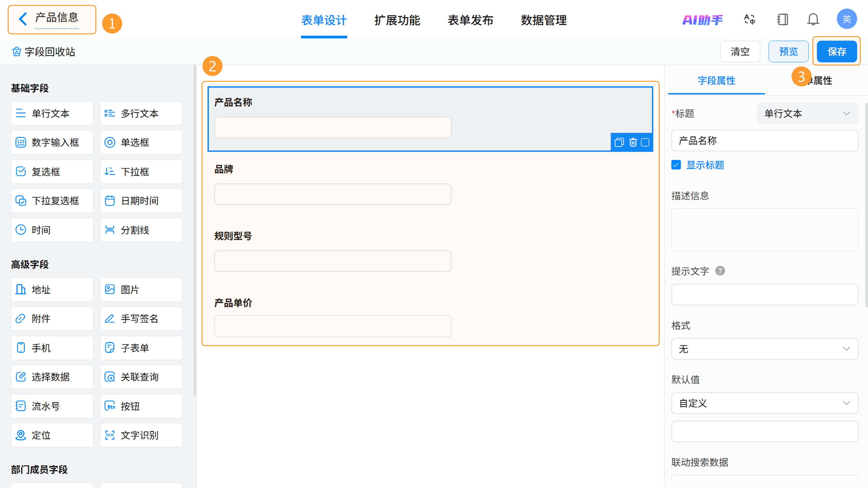
Task: Switch to the 数据管理 tab
Action: (x=543, y=20)
